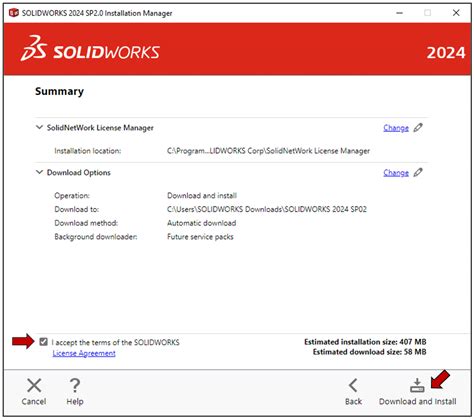
Task: Click the Cancel X icon
Action: point(34,385)
